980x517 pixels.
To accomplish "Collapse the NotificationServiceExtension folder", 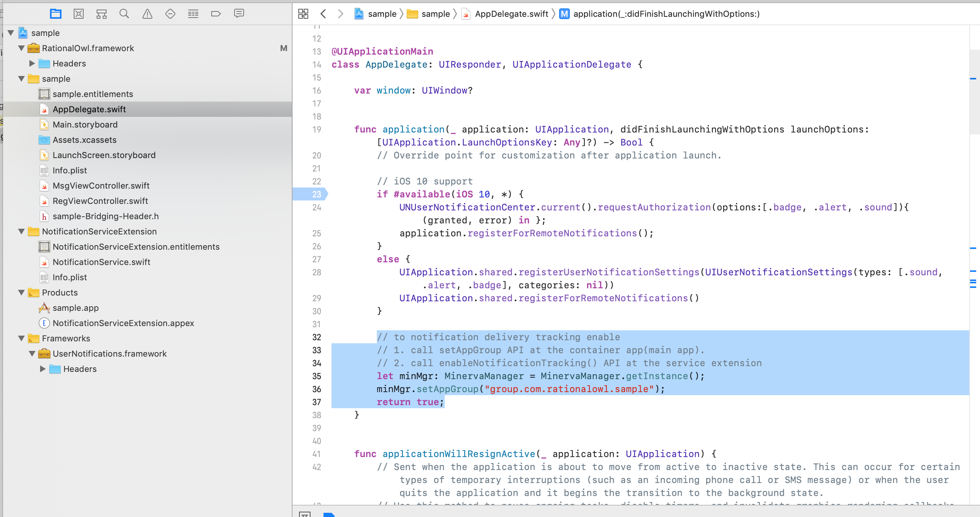I will point(21,232).
